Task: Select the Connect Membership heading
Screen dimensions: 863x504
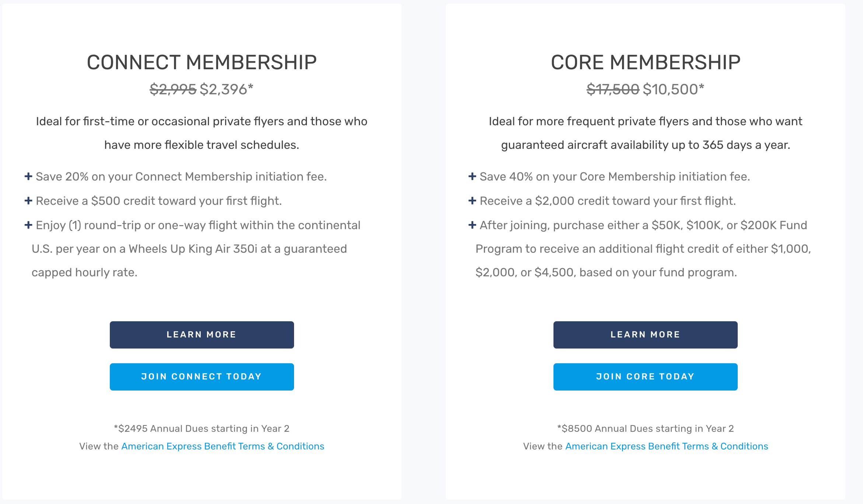Action: coord(202,62)
